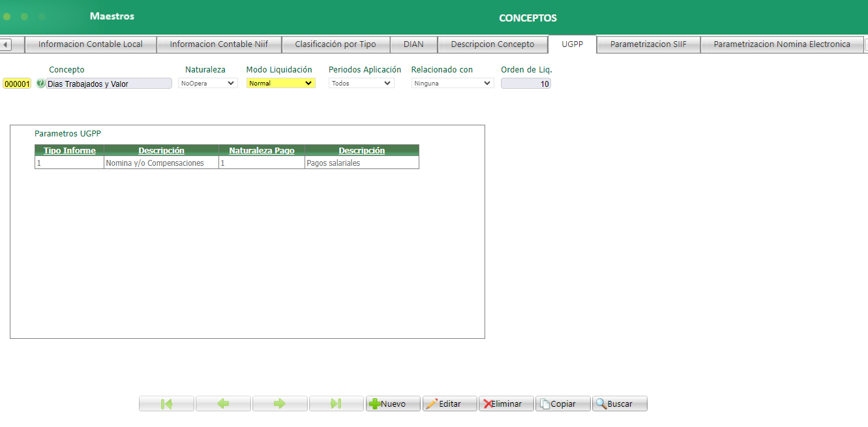Select Clasificación por Tipo tab
The width and height of the screenshot is (868, 427).
click(x=336, y=44)
